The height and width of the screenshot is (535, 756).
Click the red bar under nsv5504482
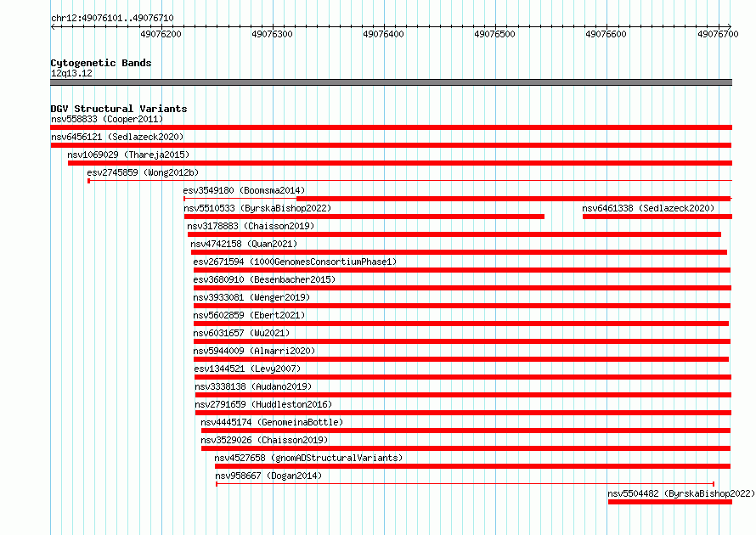670,502
